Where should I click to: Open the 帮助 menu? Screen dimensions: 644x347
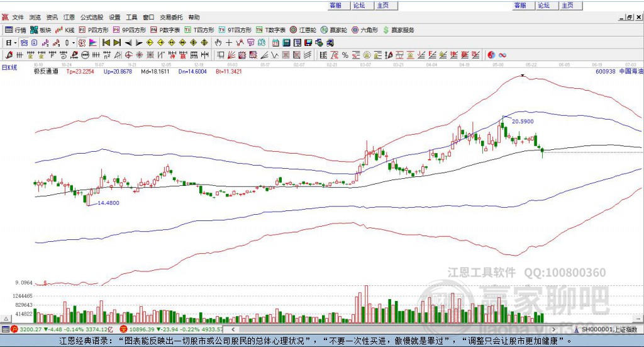[194, 17]
